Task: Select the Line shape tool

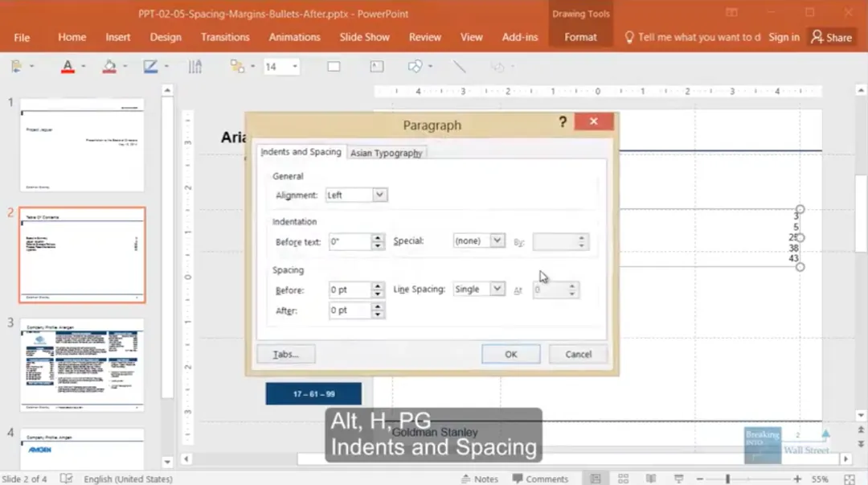Action: 459,67
